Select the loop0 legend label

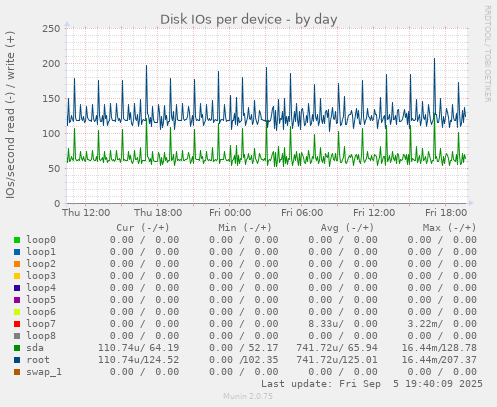(x=41, y=240)
